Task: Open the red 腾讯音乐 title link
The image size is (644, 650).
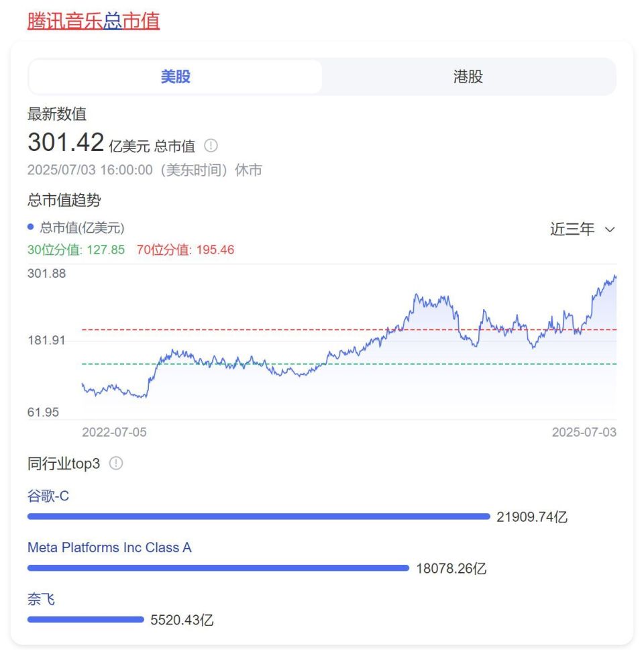Action: [x=65, y=21]
